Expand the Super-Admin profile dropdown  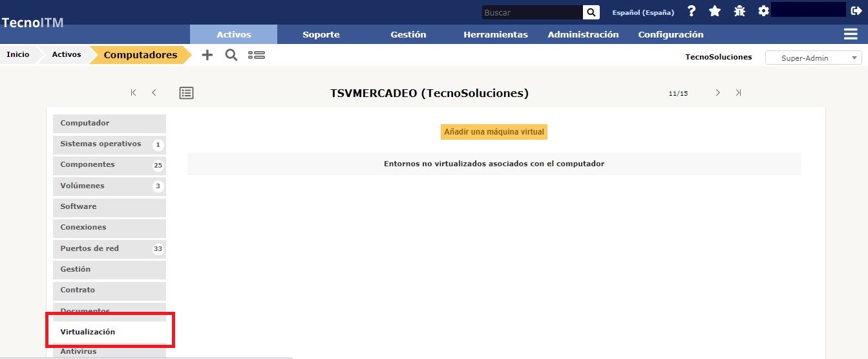[x=813, y=58]
